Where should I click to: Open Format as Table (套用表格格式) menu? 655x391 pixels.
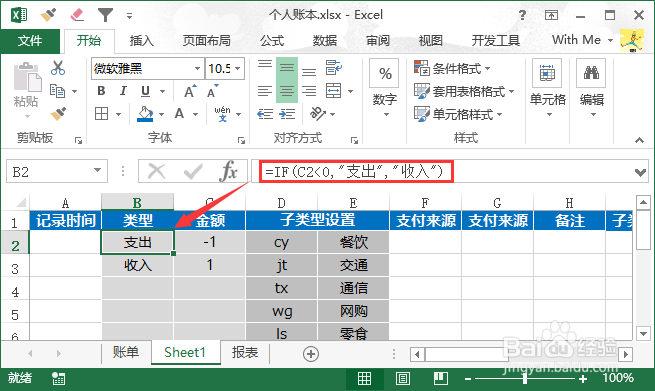[x=464, y=91]
